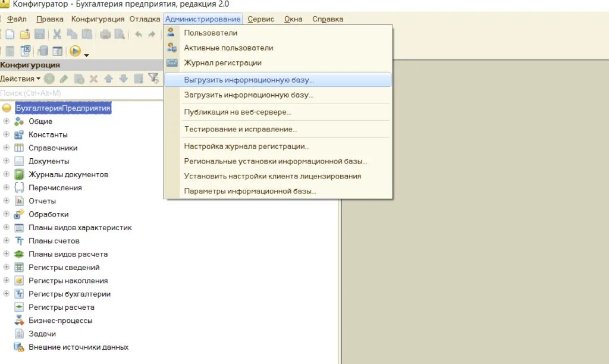Select Загрузить информационную базу

tap(278, 95)
